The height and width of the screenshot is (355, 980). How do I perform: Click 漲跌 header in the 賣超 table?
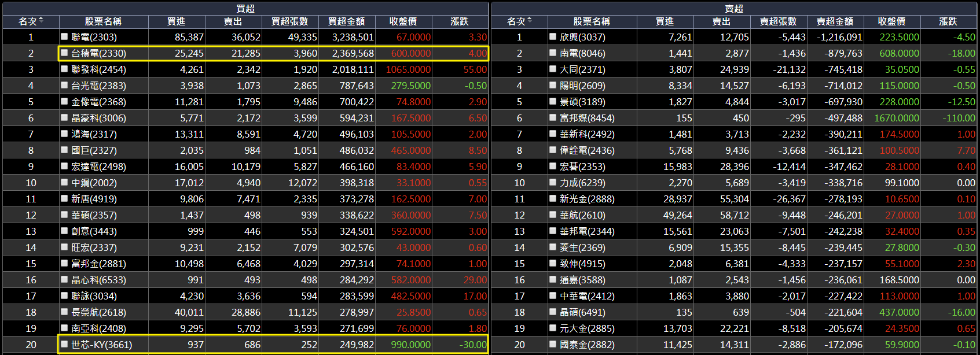coord(948,21)
